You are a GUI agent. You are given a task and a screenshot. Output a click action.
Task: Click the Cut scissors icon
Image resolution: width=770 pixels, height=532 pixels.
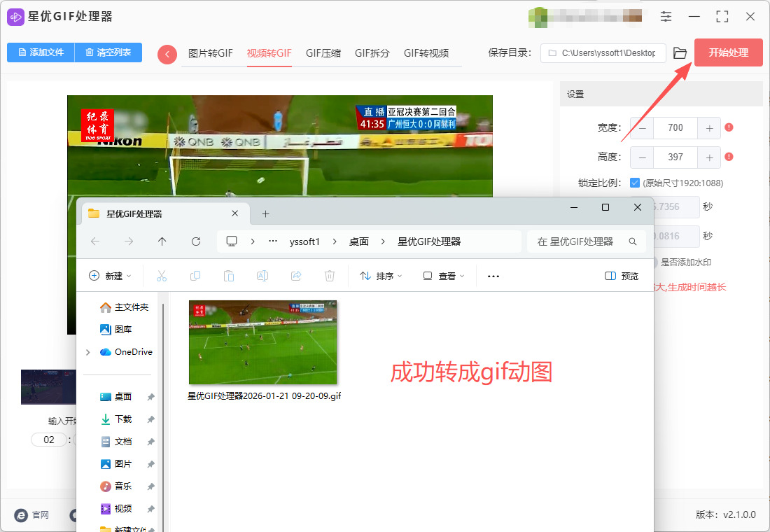point(162,276)
